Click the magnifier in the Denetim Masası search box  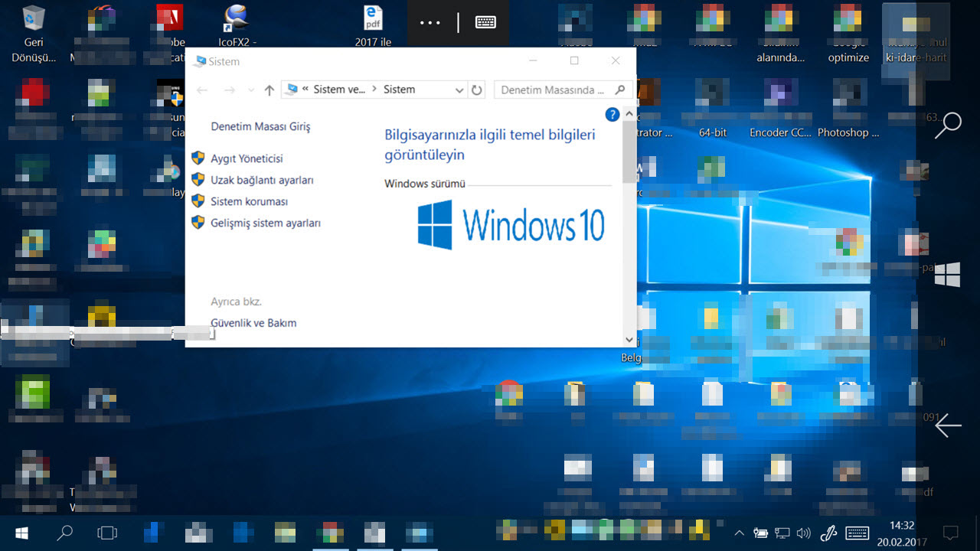[x=621, y=90]
